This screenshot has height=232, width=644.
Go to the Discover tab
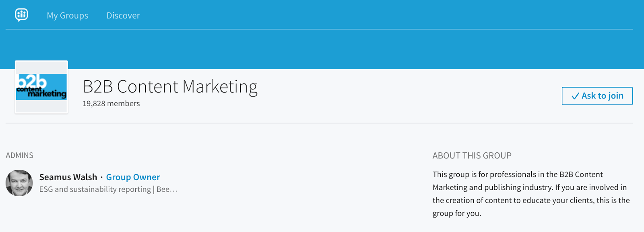123,16
